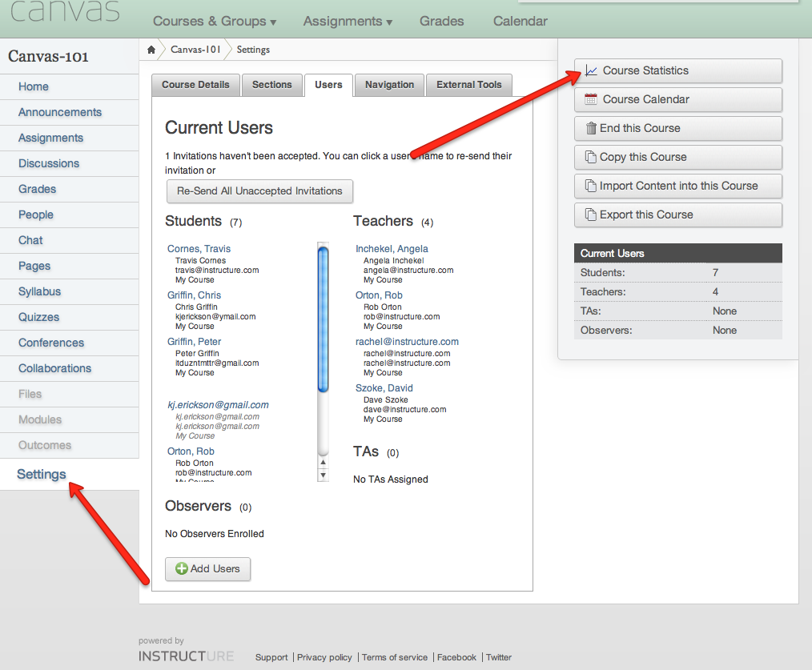Go to Grades in top navigation
This screenshot has width=812, height=670.
(442, 22)
